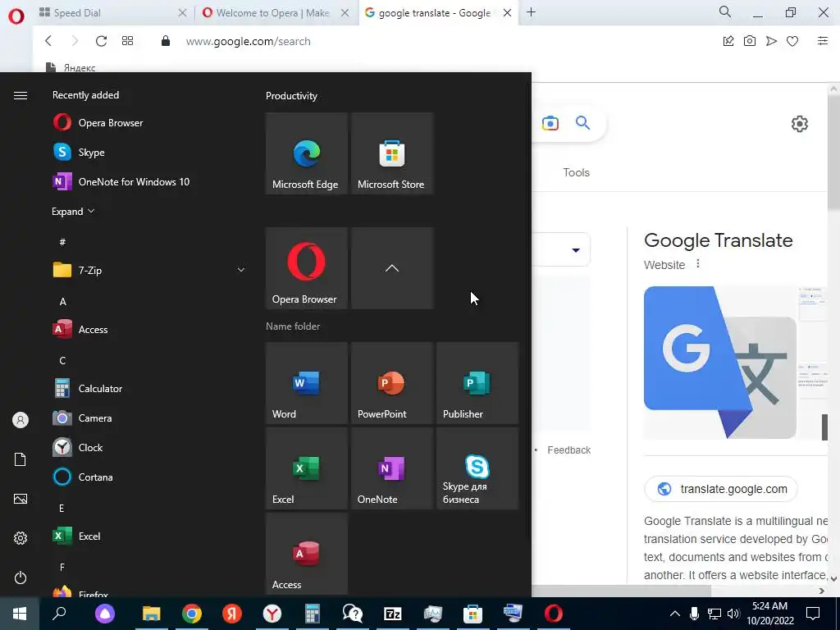The height and width of the screenshot is (630, 840).
Task: Open a new tab with plus button
Action: pos(531,12)
